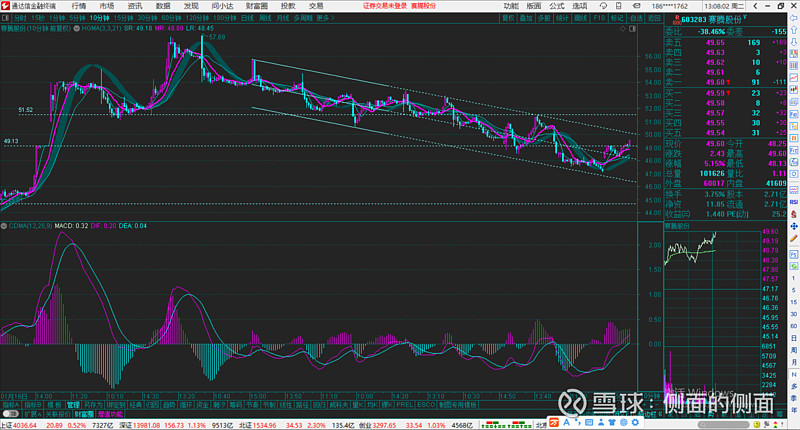Switch chart period to 日线
Viewport: 800px width, 430px height.
pyautogui.click(x=247, y=18)
